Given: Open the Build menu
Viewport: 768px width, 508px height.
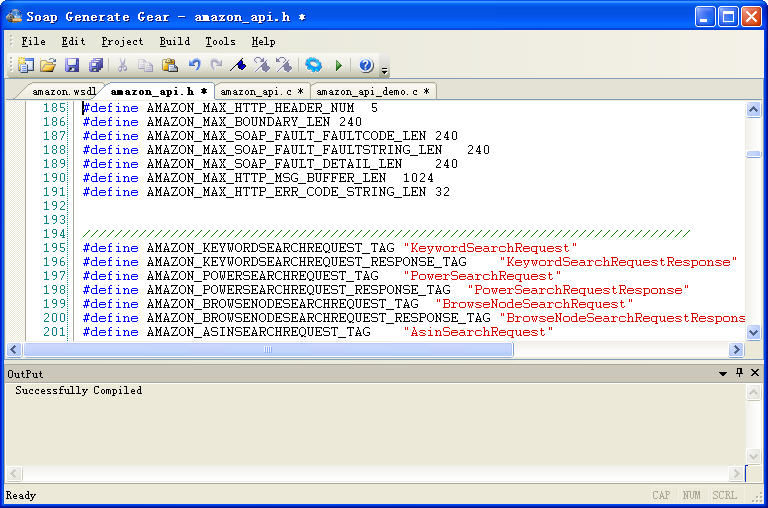Looking at the screenshot, I should (x=174, y=41).
